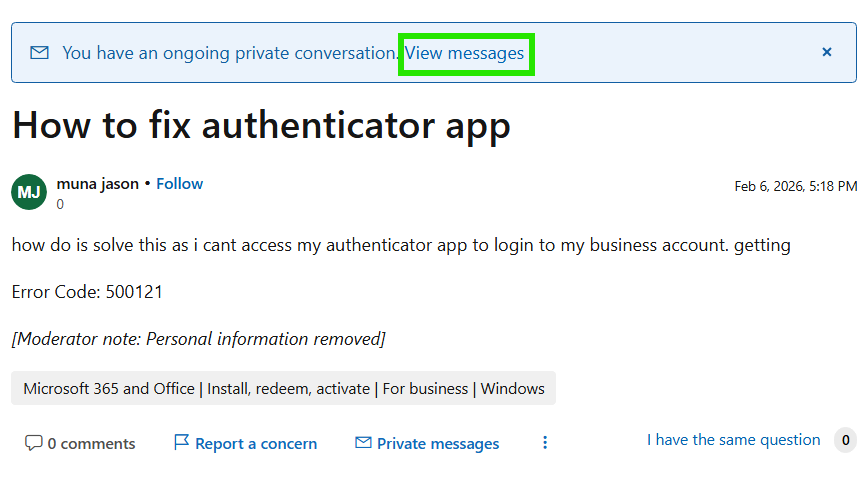Click the envelope icon beside Private messages
This screenshot has height=478, width=868.
[363, 442]
